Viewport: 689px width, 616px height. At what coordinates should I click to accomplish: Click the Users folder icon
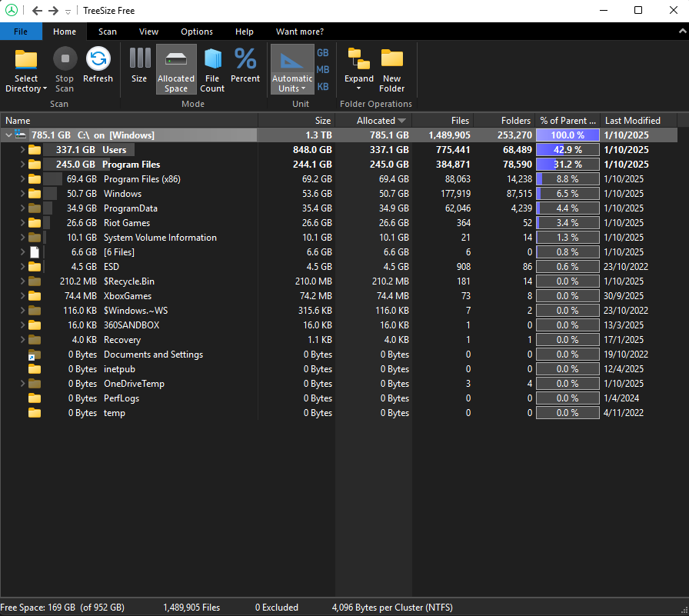[x=35, y=150]
